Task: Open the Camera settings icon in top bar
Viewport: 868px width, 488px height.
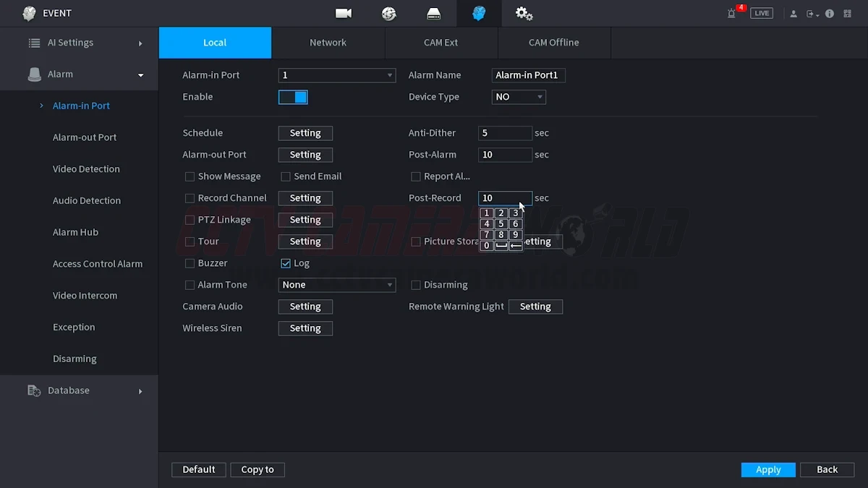Action: pyautogui.click(x=344, y=14)
